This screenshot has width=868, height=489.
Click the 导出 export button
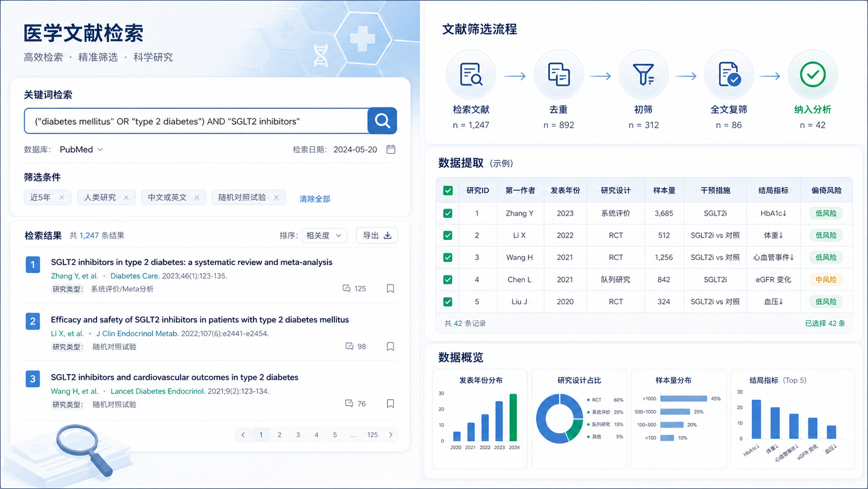(377, 235)
